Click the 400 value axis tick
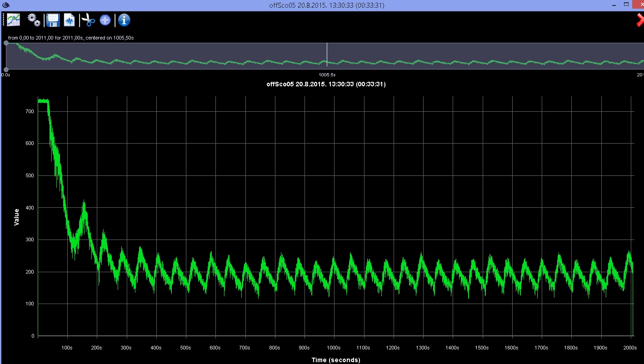The width and height of the screenshot is (644, 364). (x=30, y=208)
